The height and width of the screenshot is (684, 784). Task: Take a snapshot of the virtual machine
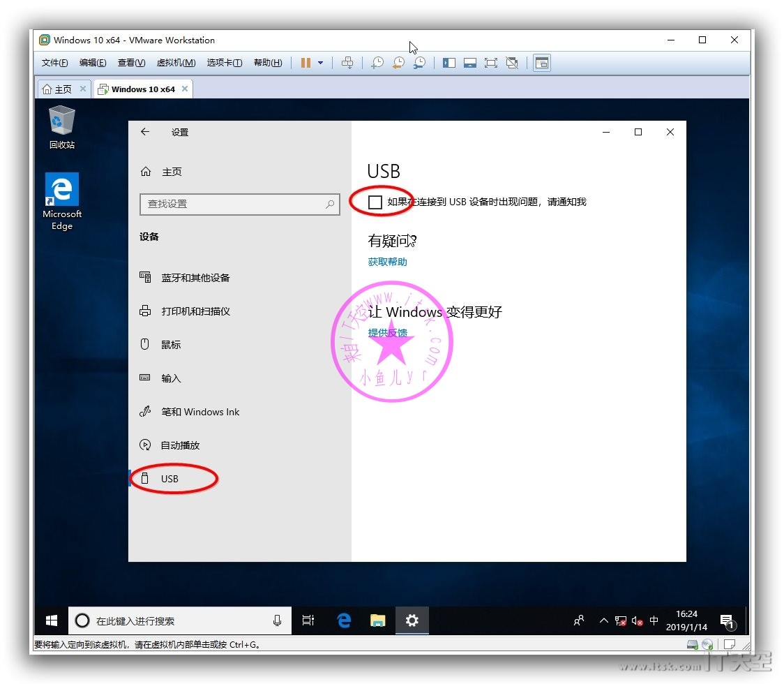point(377,63)
